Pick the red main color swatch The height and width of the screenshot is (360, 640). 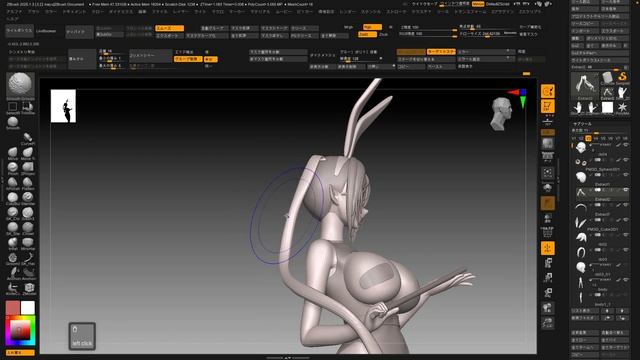coord(13,307)
